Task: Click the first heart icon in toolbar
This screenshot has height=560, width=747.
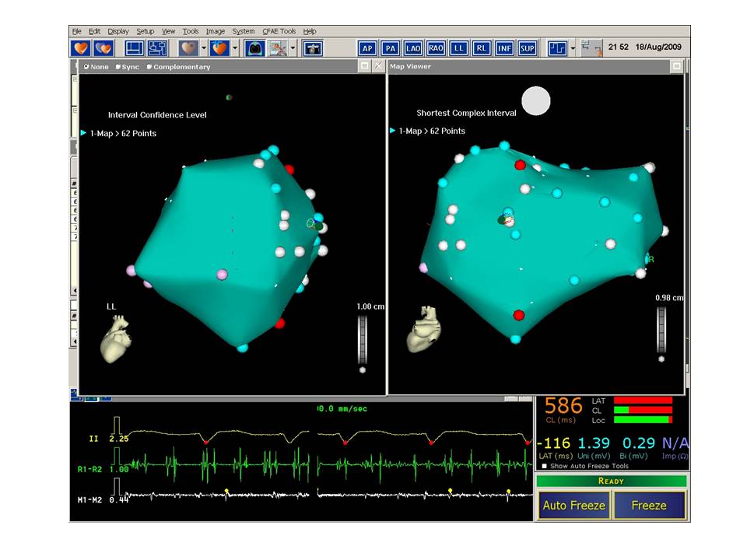Action: (x=81, y=48)
